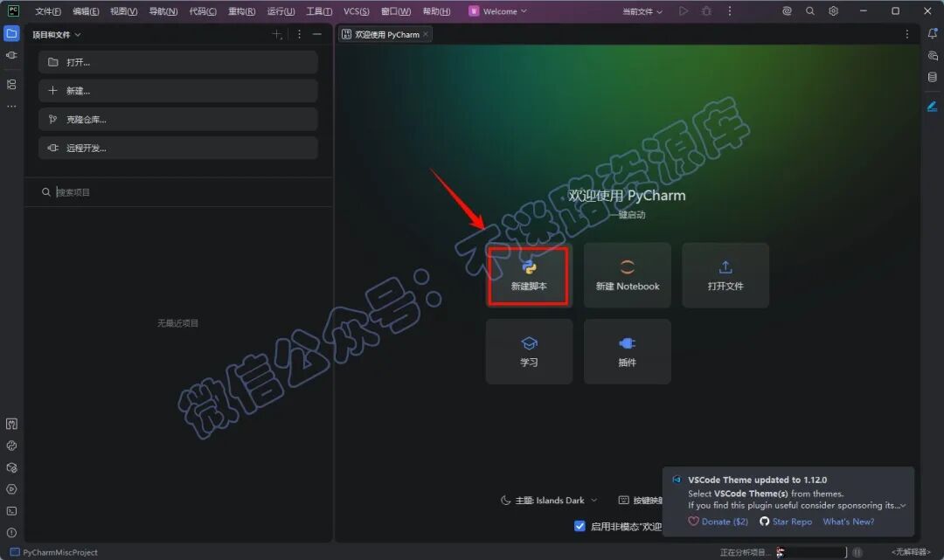Open the terminal tool window icon
This screenshot has width=944, height=560.
[11, 511]
